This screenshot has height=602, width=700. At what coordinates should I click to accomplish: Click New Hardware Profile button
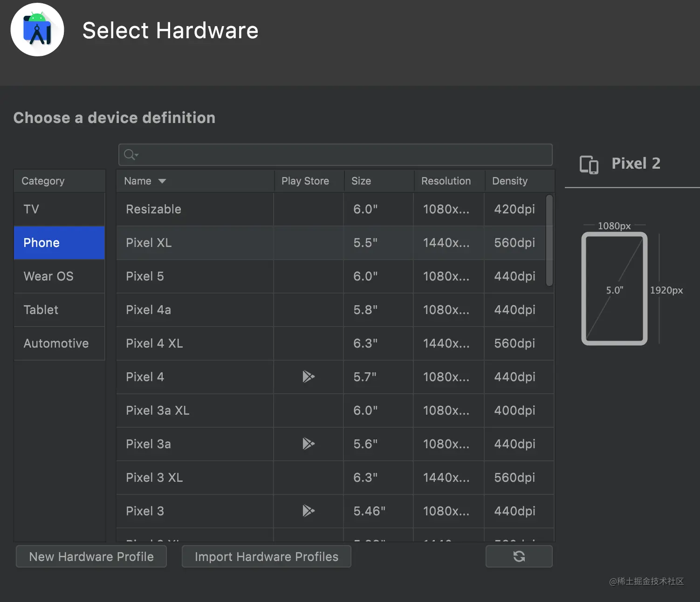[x=91, y=557]
